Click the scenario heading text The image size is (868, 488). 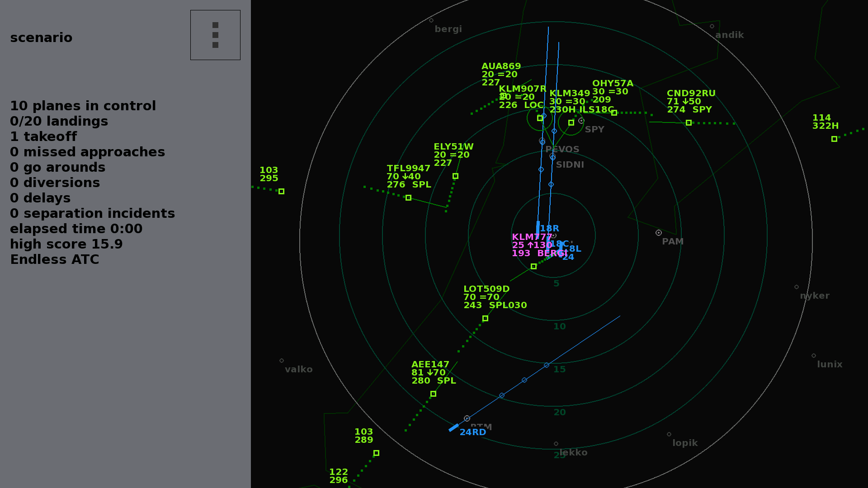(x=41, y=38)
